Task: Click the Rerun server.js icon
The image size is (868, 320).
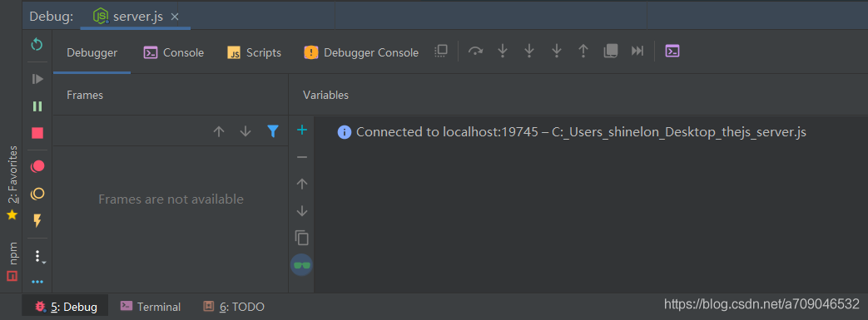Action: pos(37,44)
